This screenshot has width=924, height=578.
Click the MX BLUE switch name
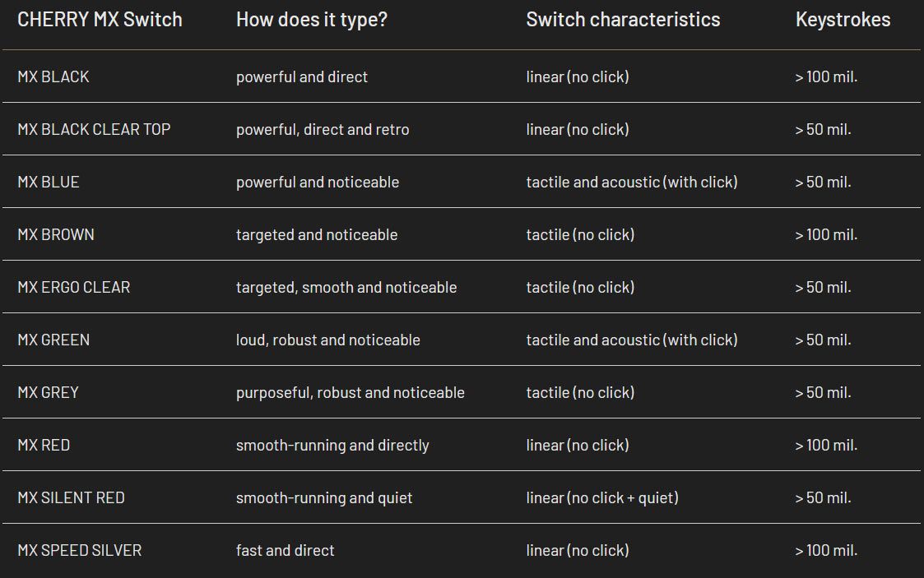[x=49, y=182]
